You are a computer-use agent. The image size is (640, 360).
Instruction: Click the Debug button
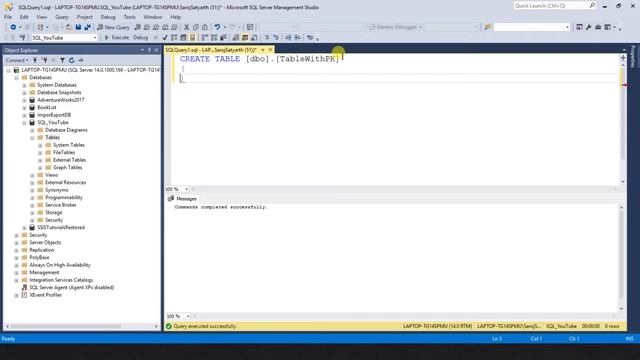[x=140, y=38]
